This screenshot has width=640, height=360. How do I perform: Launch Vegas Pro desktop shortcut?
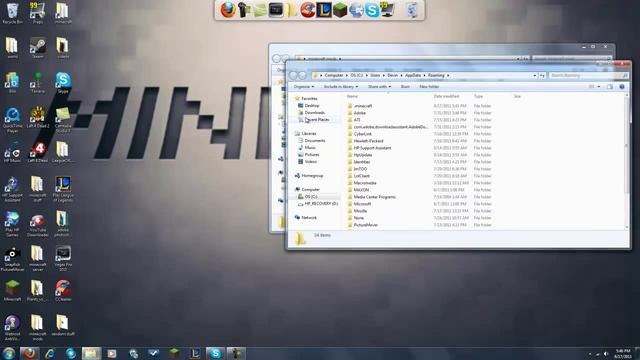[63, 259]
